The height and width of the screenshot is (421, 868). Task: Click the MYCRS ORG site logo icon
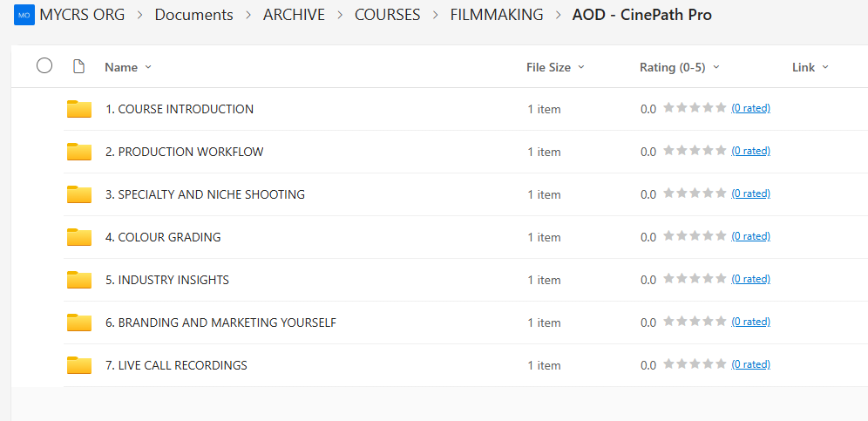tap(24, 15)
